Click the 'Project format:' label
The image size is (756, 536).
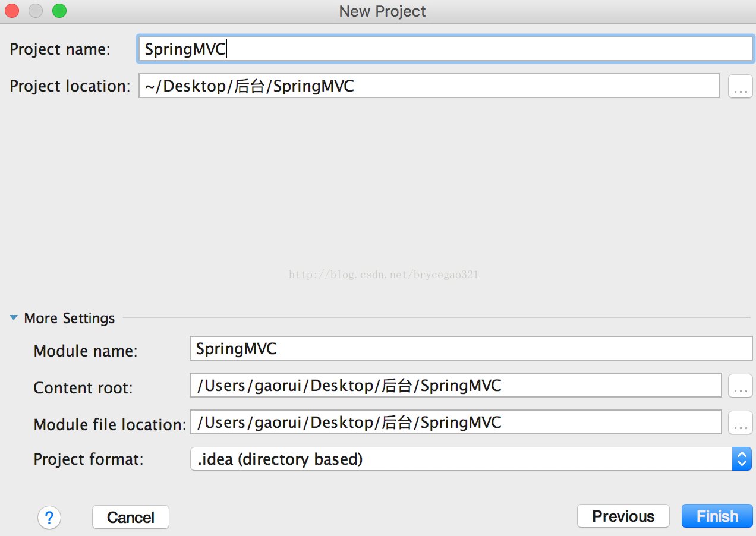point(89,459)
